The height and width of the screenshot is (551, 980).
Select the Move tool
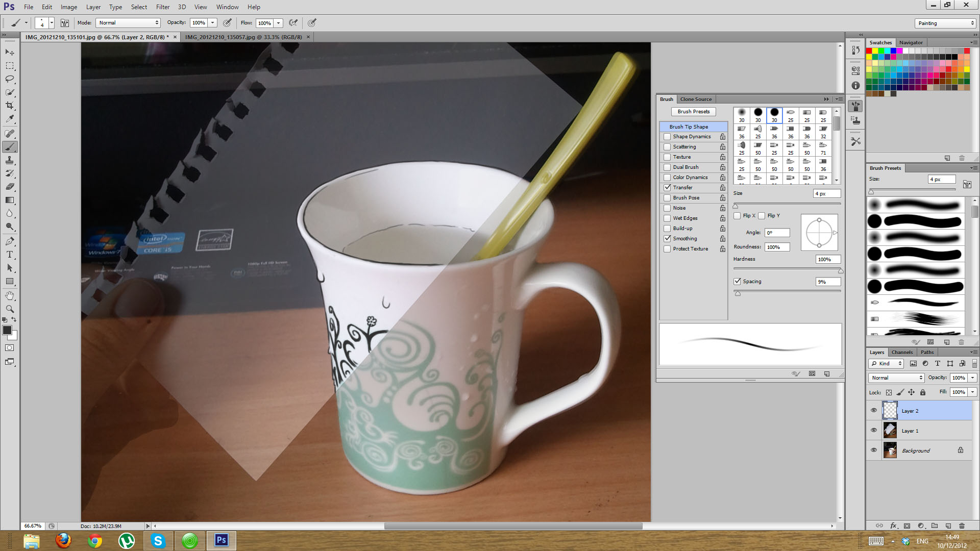(10, 53)
